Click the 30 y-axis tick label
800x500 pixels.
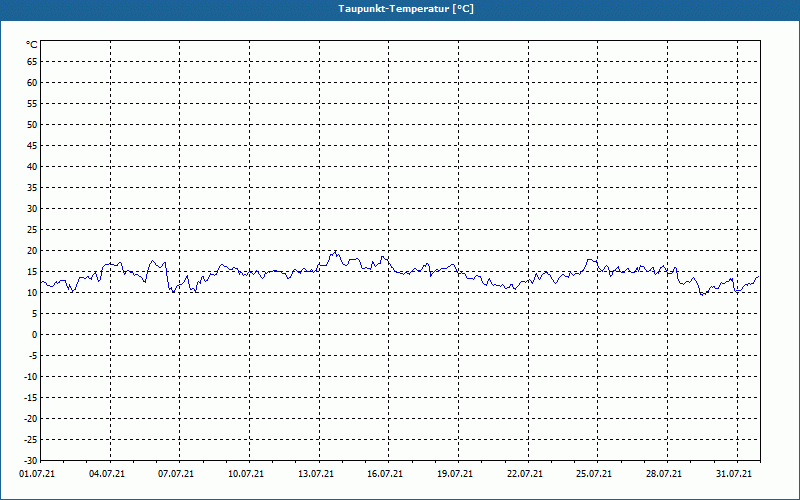point(32,208)
